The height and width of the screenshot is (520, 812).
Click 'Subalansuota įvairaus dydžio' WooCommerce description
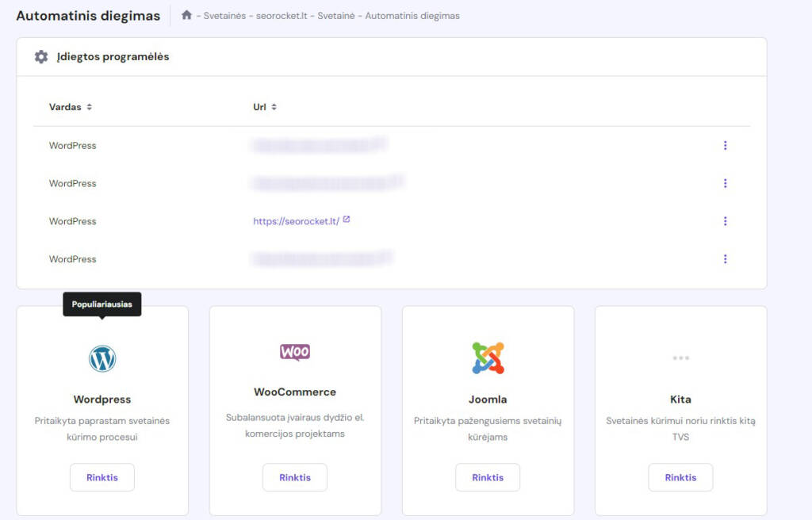[x=295, y=425]
